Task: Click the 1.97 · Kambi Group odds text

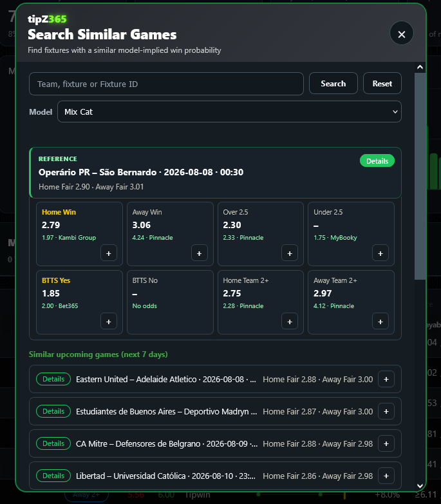Action: [69, 238]
